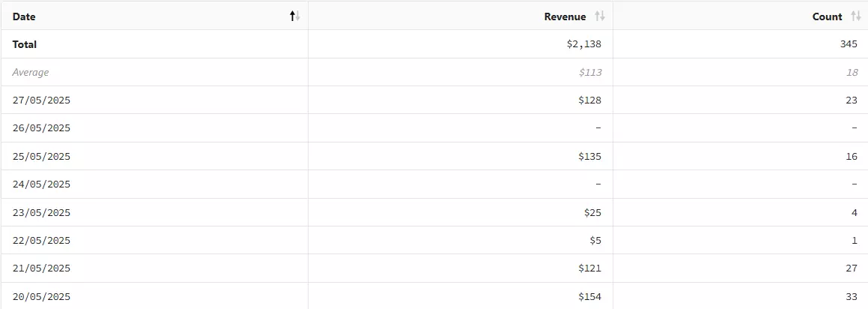Viewport: 868px width, 309px height.
Task: Click revenue $5 for 22/05/2025
Action: pos(595,240)
